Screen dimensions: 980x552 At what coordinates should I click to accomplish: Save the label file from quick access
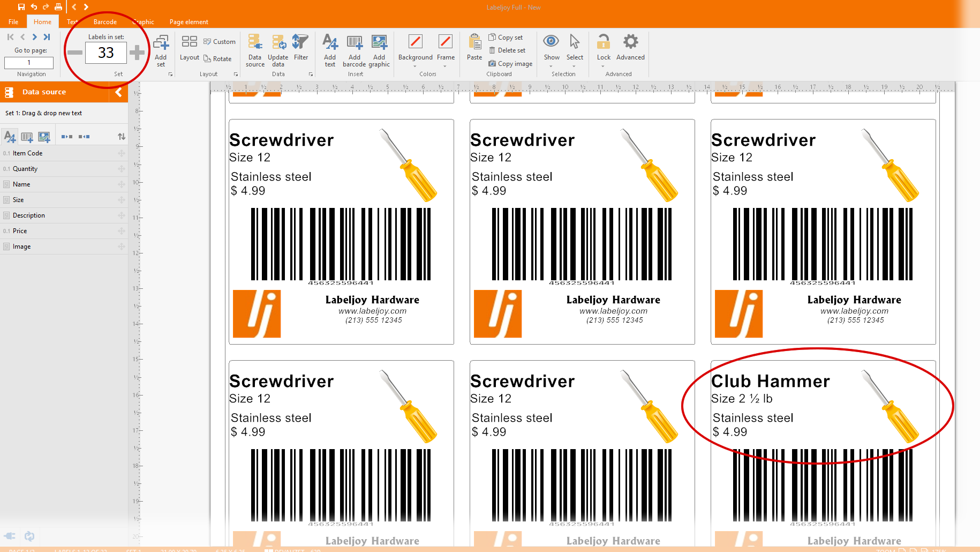click(x=21, y=7)
